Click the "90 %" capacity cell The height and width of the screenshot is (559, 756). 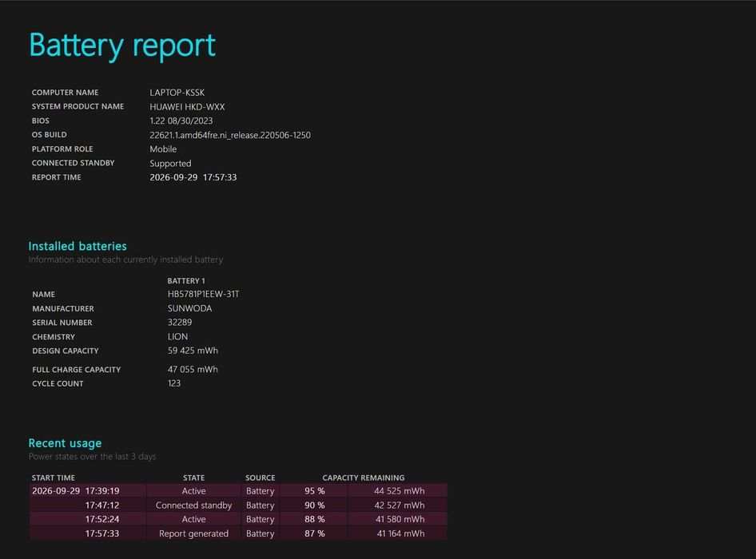pyautogui.click(x=314, y=505)
